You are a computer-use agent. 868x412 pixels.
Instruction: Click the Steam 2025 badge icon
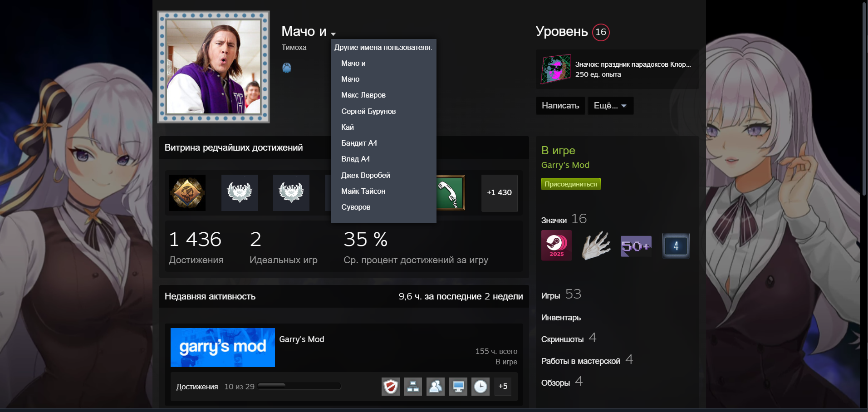tap(556, 245)
